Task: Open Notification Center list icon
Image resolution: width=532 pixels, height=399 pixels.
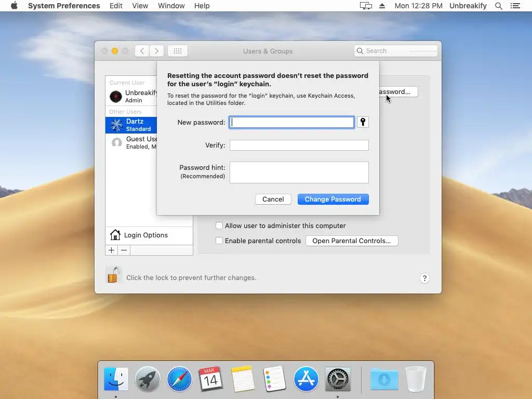Action: [x=515, y=6]
